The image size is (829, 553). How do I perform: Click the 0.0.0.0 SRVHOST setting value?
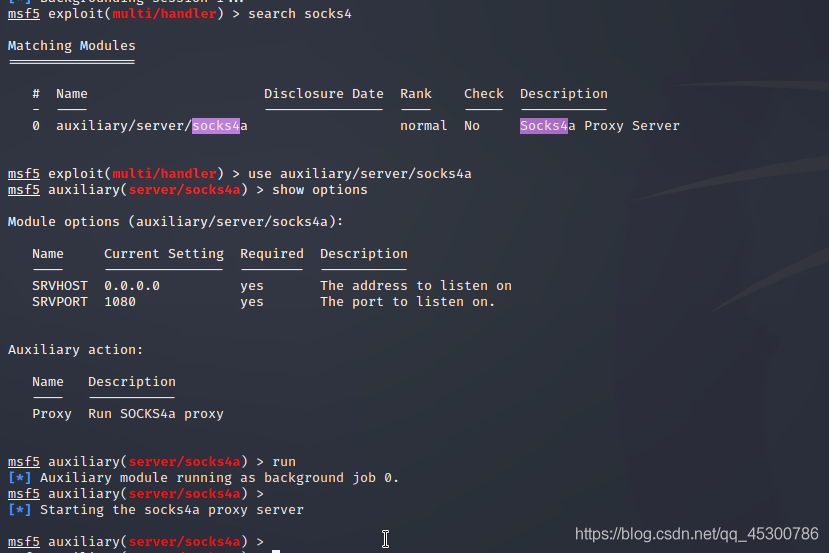pyautogui.click(x=131, y=286)
